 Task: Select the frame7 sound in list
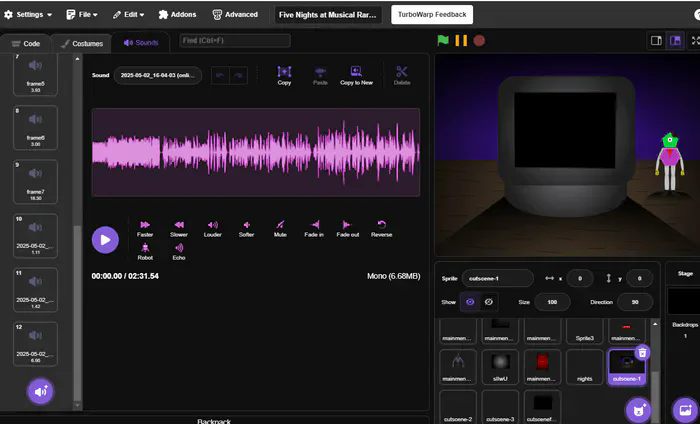[35, 182]
